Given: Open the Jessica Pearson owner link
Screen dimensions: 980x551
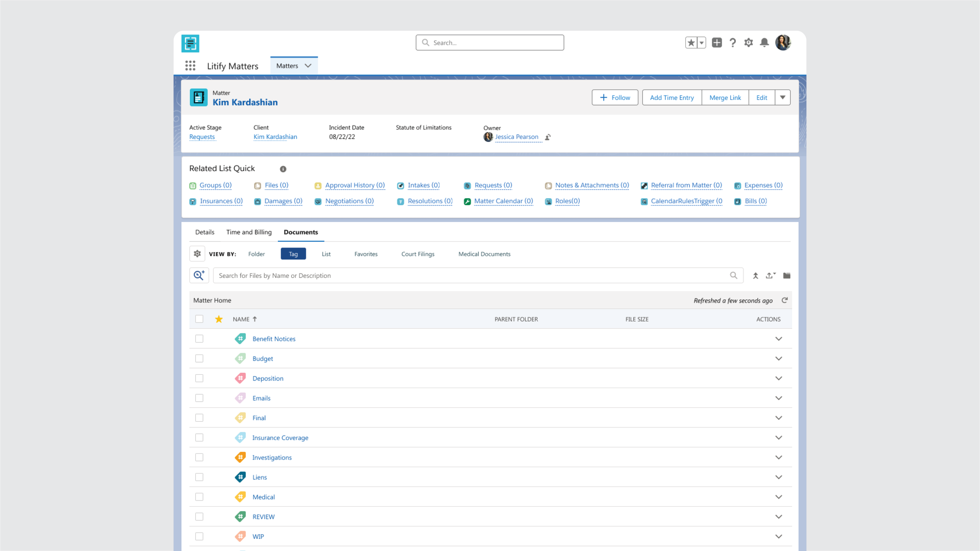Looking at the screenshot, I should tap(517, 137).
